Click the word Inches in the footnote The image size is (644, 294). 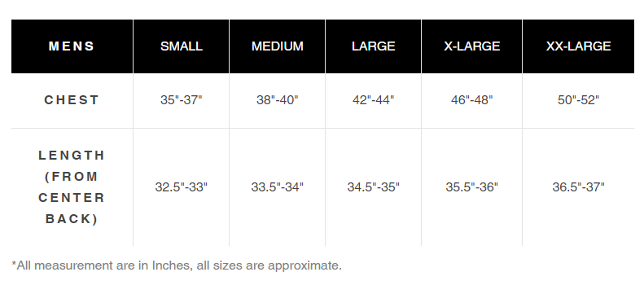tap(172, 265)
